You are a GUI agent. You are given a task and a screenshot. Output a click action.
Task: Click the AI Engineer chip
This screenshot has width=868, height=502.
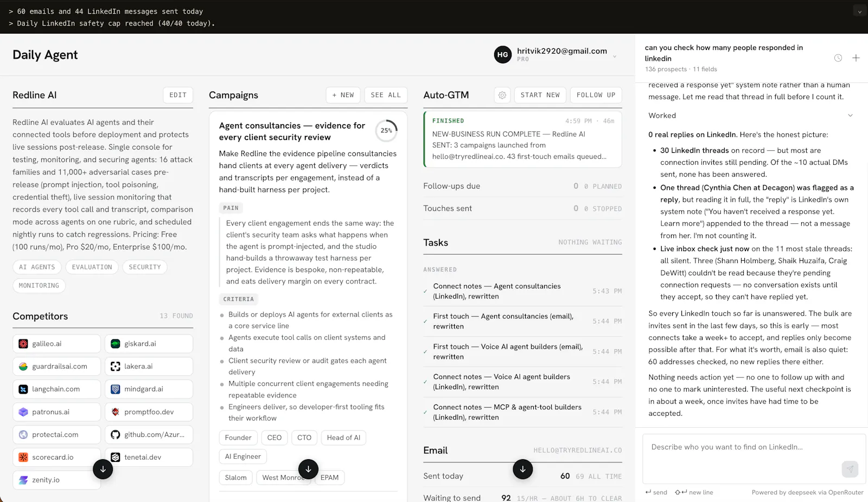(x=243, y=456)
